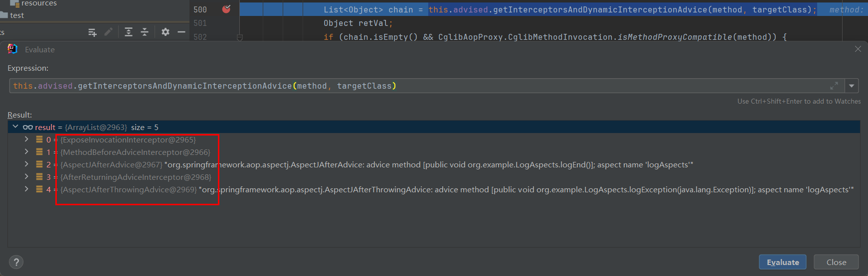Select the AspectJAfterThrowingAdvice@2969 row
Viewport: 868px width, 276px height.
[x=434, y=189]
